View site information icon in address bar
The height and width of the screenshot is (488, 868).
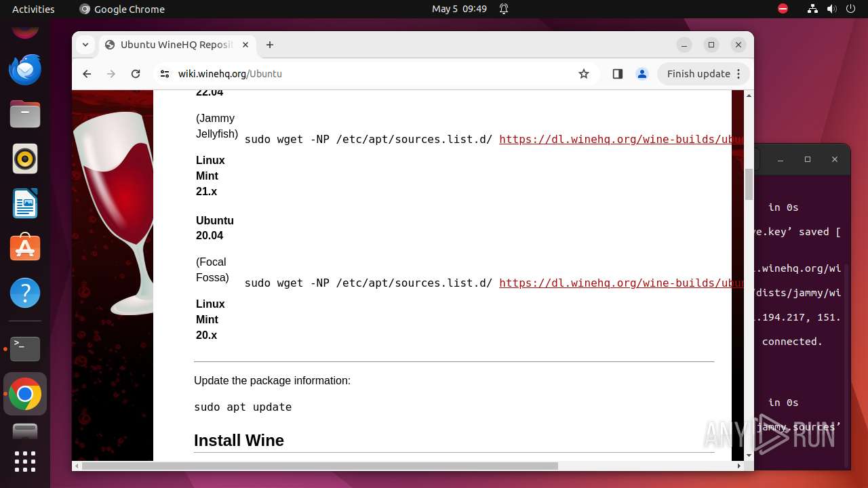coord(164,74)
